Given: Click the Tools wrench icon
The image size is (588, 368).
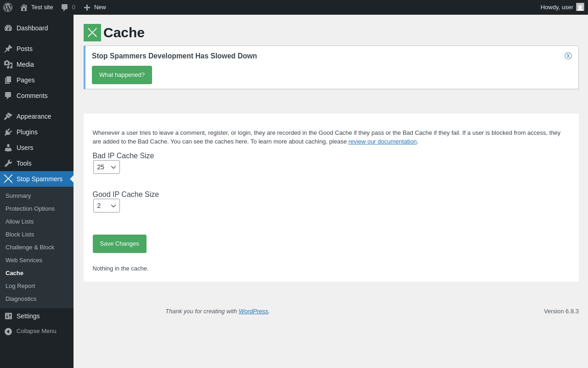Looking at the screenshot, I should pos(8,163).
